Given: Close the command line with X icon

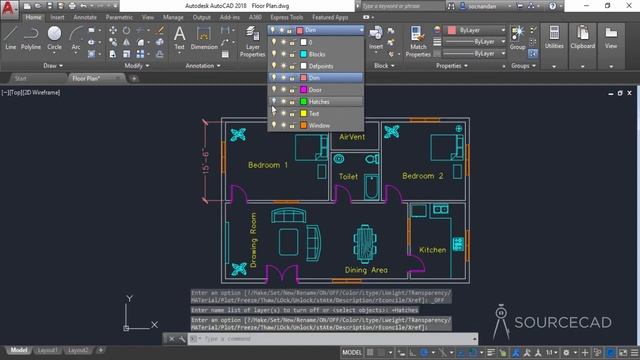Looking at the screenshot, I should pos(171,339).
